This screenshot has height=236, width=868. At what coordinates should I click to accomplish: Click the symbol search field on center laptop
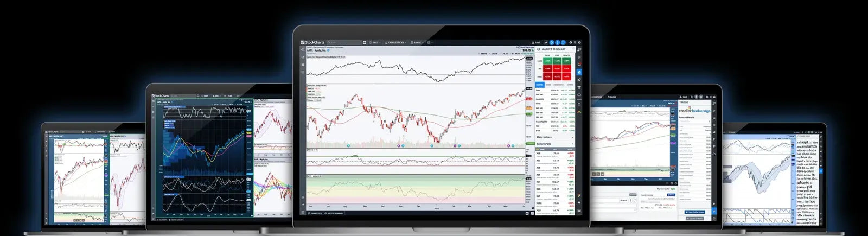tap(344, 42)
